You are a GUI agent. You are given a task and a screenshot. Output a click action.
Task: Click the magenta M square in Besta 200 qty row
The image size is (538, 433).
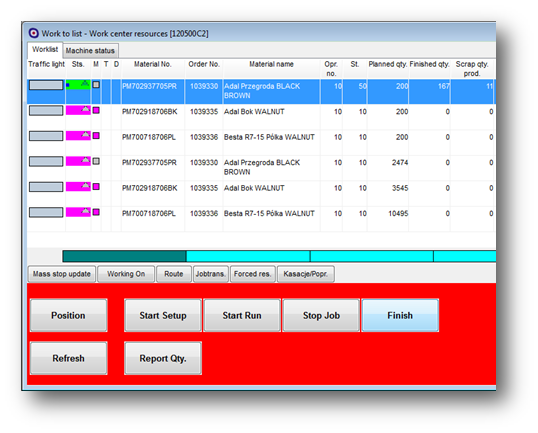tap(96, 136)
